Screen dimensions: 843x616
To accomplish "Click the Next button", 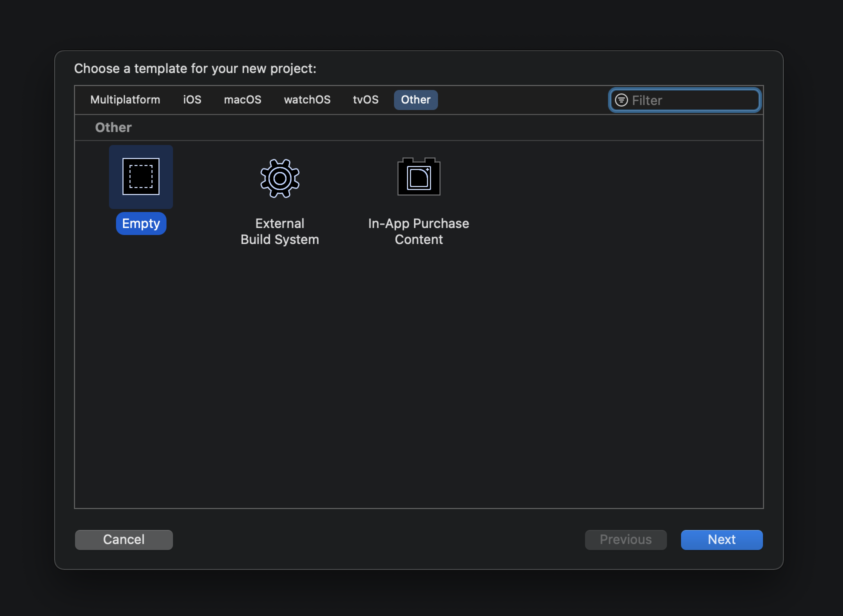I will (722, 539).
